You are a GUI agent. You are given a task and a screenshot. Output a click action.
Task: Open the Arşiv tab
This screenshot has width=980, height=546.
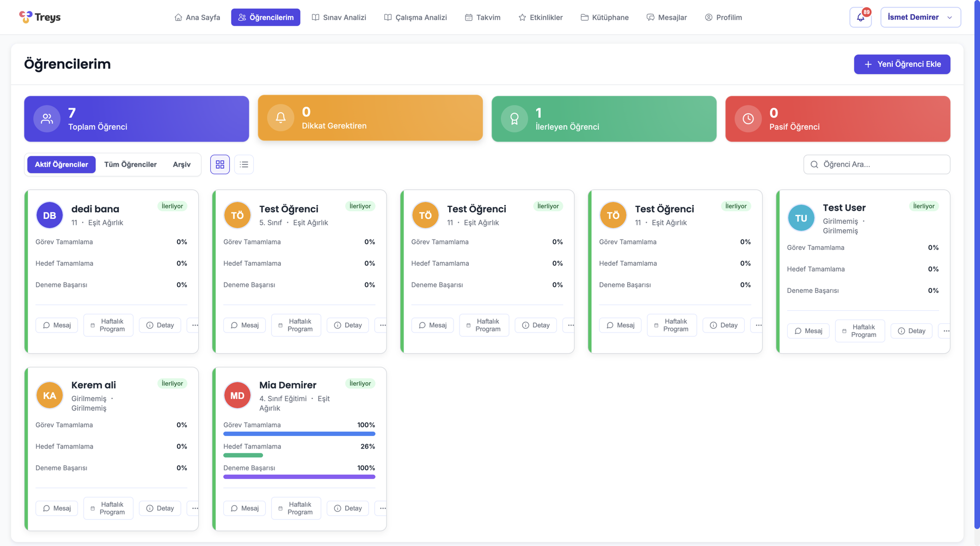(x=182, y=164)
